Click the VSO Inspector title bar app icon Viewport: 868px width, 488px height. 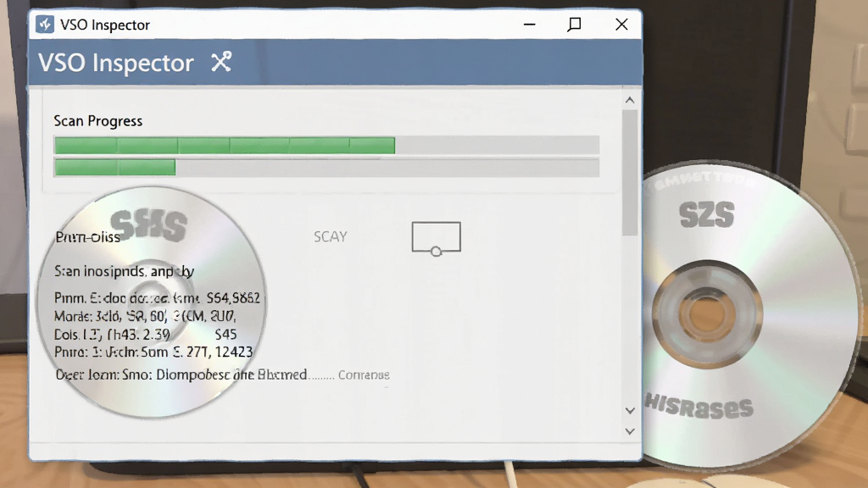[45, 25]
